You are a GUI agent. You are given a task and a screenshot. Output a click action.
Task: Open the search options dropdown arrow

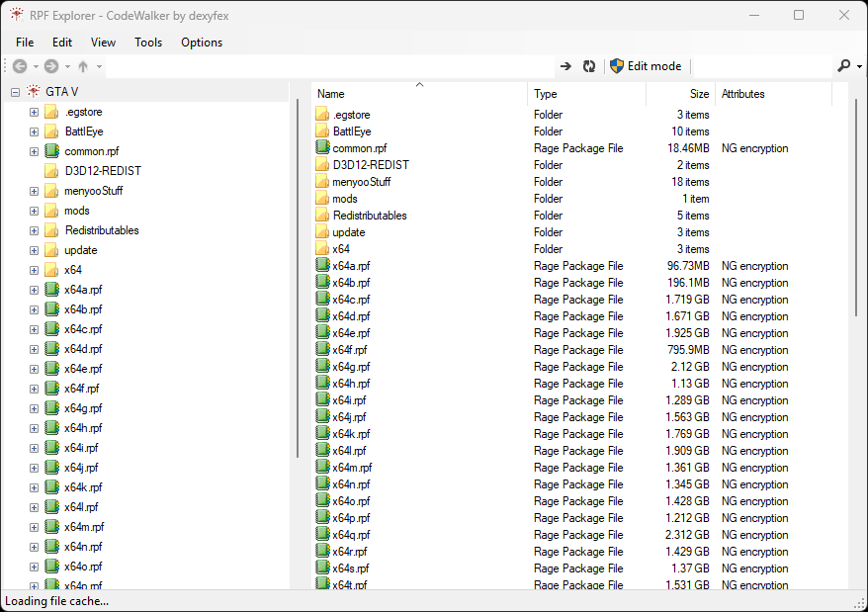click(859, 66)
